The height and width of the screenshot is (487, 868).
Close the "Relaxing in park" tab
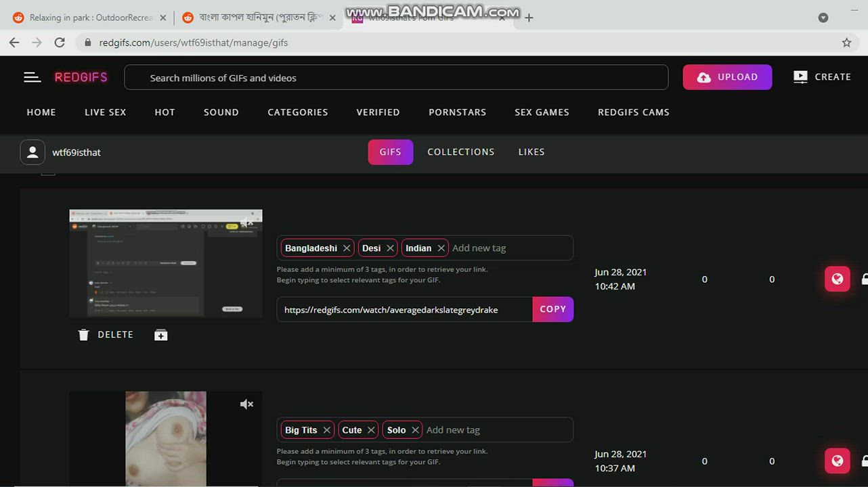click(x=162, y=18)
